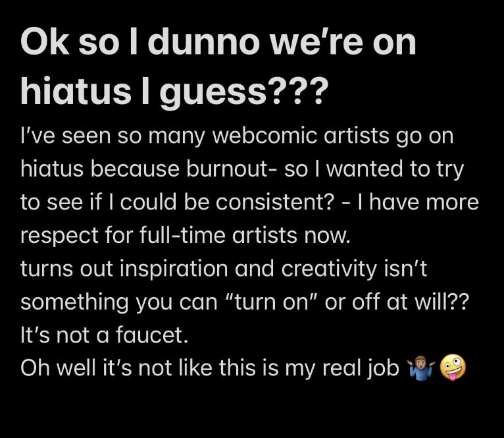Click the line starting "I've seen so many"
The height and width of the screenshot is (438, 504).
click(237, 136)
